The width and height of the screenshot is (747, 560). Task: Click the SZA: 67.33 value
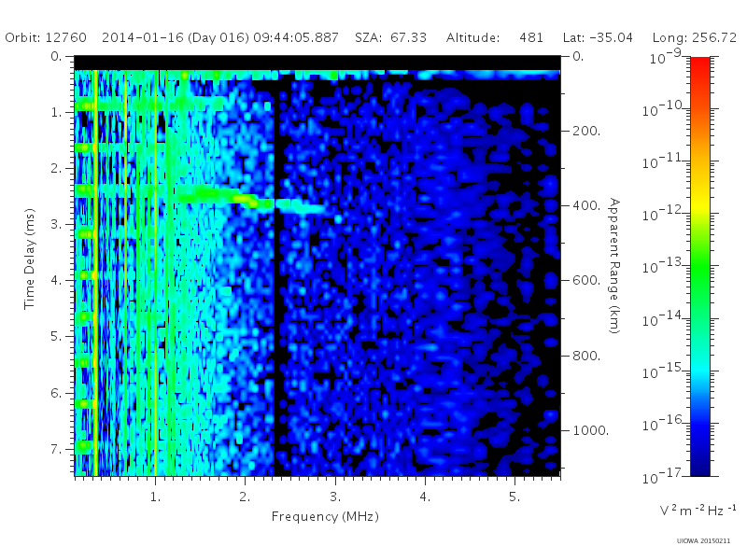tap(390, 37)
